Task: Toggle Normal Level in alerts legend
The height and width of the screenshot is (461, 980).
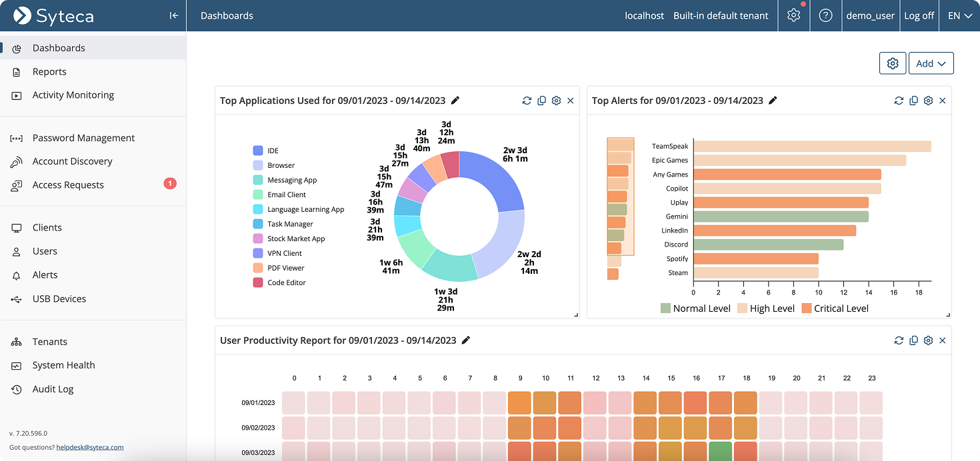Action: click(695, 308)
